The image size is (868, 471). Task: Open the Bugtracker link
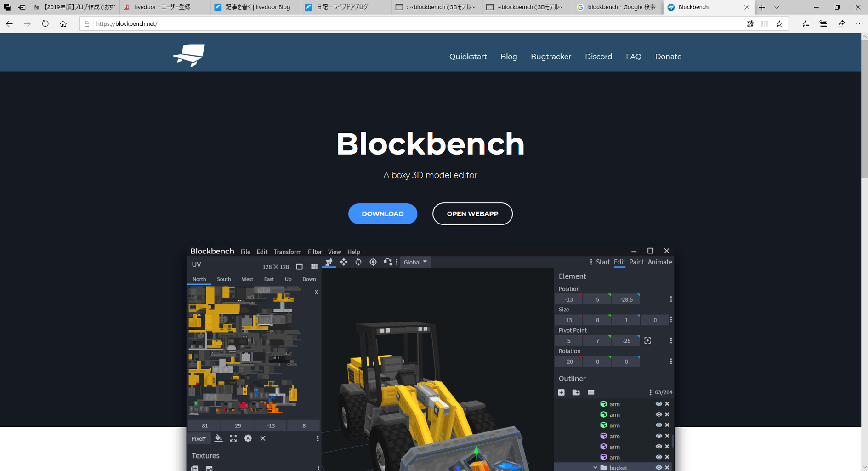click(x=551, y=57)
